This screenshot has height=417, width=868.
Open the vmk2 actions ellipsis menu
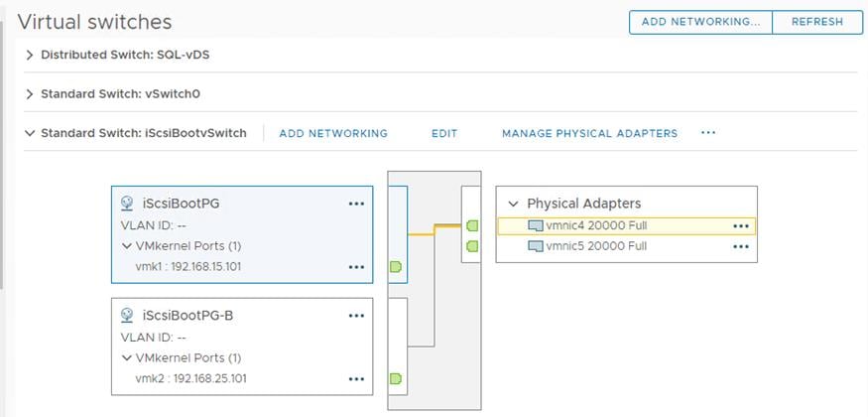pos(356,379)
